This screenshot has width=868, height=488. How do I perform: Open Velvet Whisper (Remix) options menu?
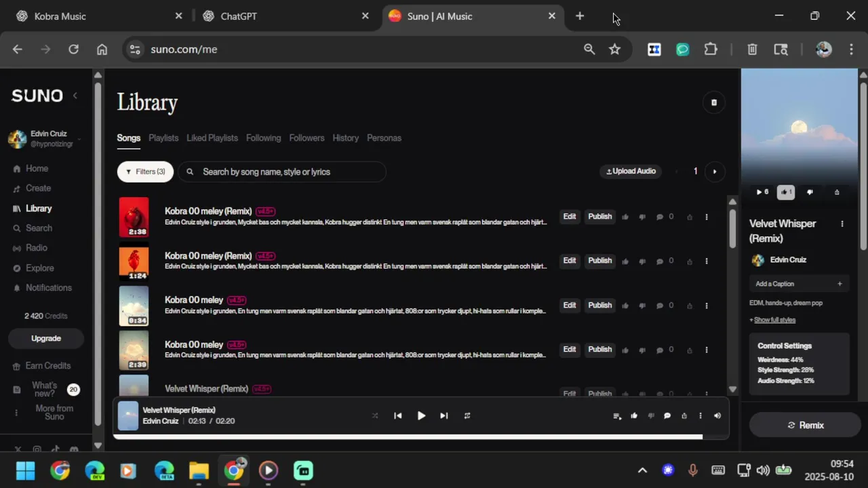(x=842, y=224)
